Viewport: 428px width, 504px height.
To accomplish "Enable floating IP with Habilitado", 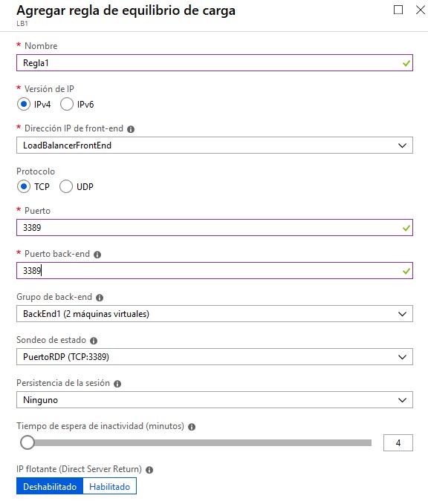I will 110,486.
